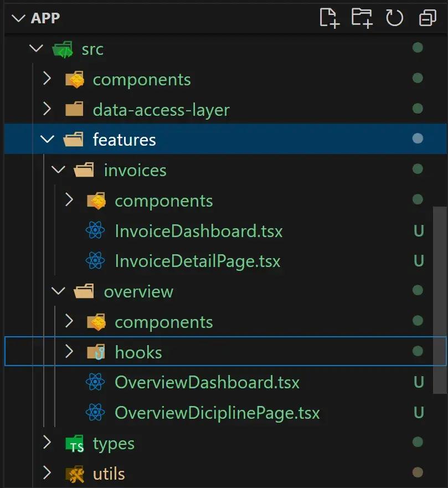Collapse the invoices folder chevron

58,169
